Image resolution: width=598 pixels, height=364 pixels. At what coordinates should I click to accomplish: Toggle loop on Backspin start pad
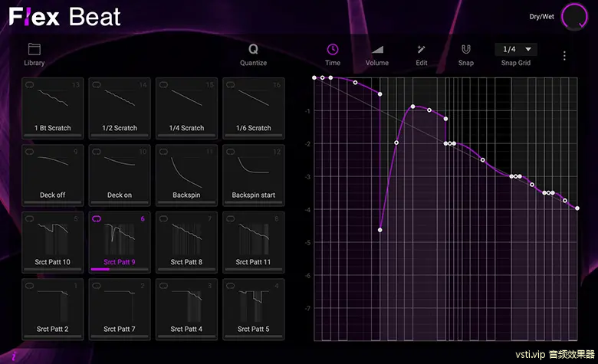click(x=230, y=152)
